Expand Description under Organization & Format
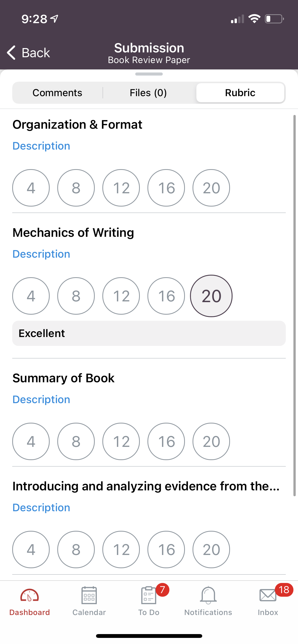The height and width of the screenshot is (644, 298). pyautogui.click(x=41, y=146)
